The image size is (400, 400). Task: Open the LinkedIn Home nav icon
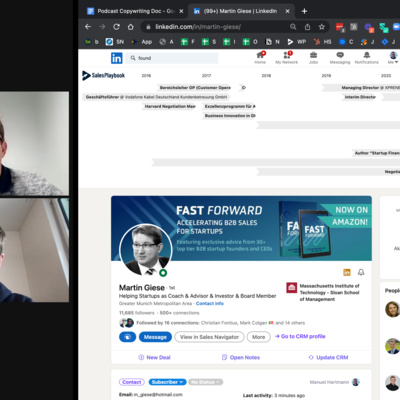[x=260, y=57]
